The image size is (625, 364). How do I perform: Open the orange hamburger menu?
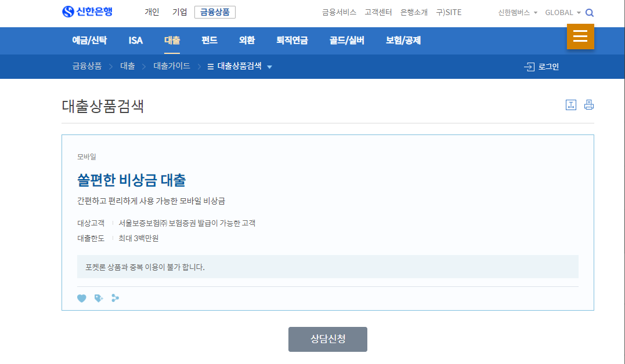pyautogui.click(x=580, y=36)
